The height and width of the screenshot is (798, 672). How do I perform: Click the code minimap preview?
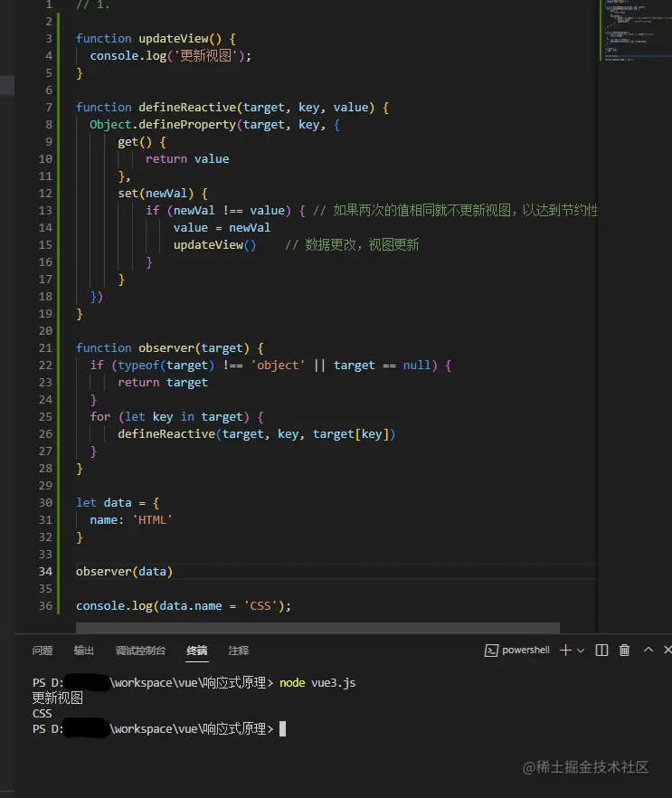[636, 31]
